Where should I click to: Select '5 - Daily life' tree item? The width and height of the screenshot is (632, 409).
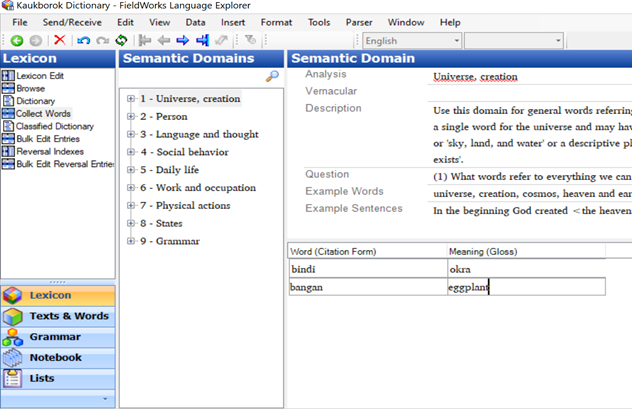click(x=169, y=170)
